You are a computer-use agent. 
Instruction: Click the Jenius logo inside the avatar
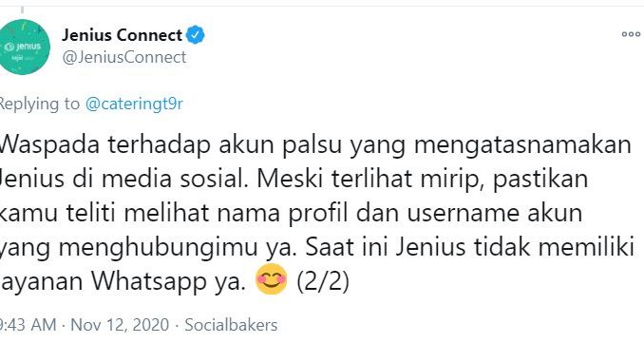point(24,47)
